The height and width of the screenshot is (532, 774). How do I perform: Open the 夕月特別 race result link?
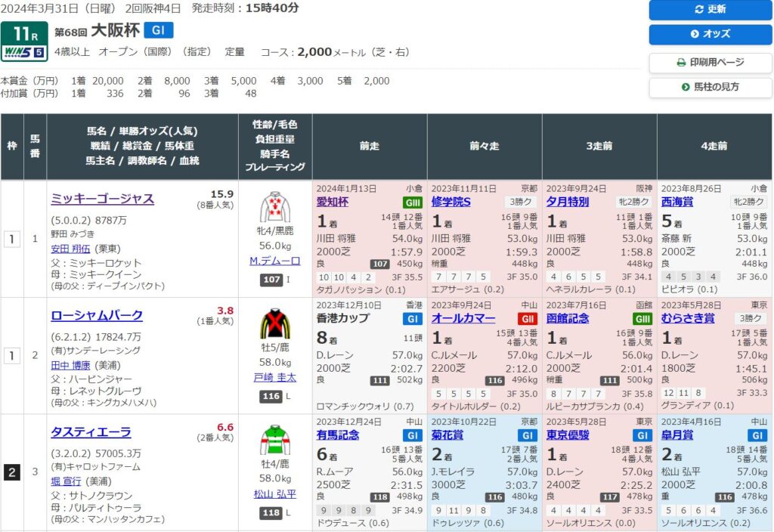[x=568, y=202]
